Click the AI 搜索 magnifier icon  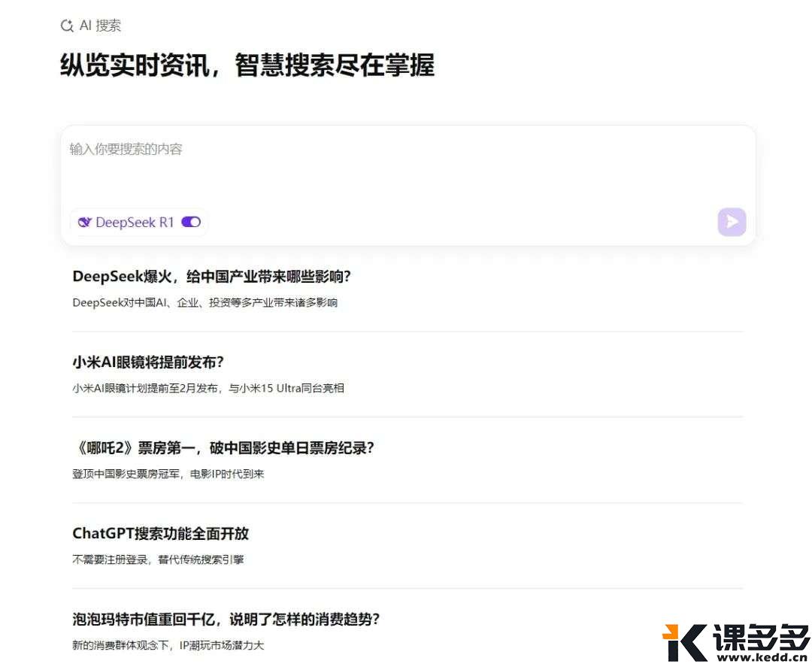(x=67, y=26)
